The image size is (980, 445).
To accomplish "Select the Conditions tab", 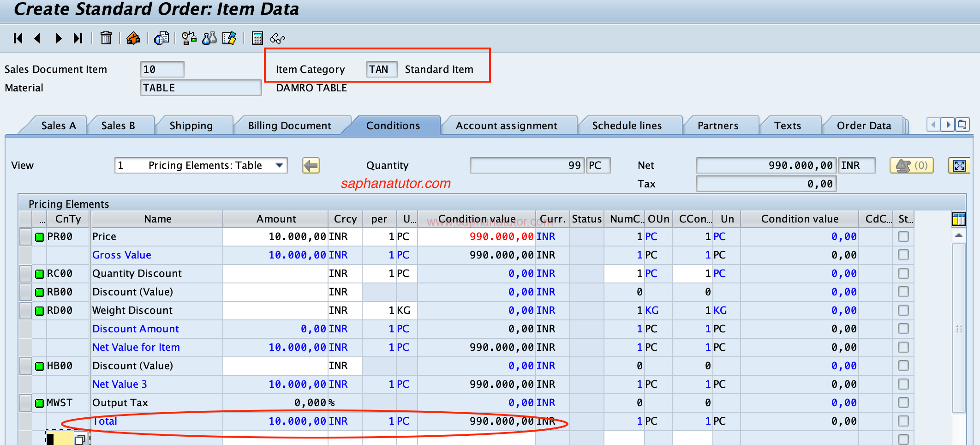I will tap(393, 126).
